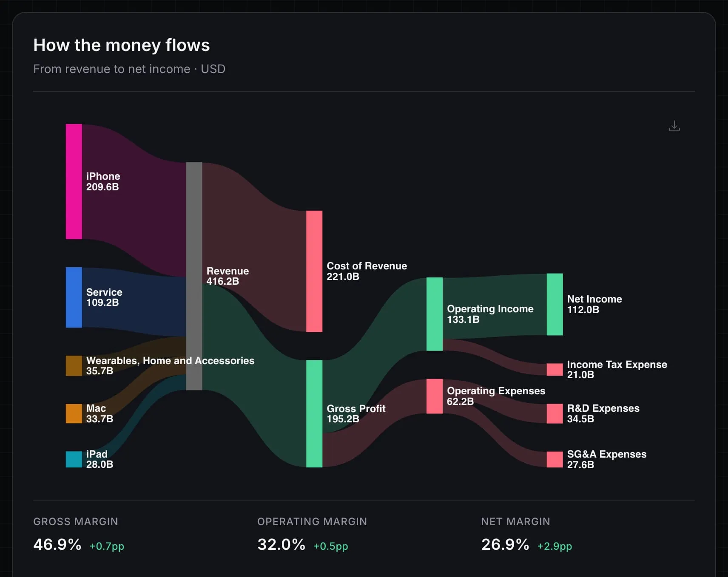Image resolution: width=728 pixels, height=577 pixels.
Task: Click the "Operating Expenses 62.2B" label
Action: pyautogui.click(x=496, y=396)
